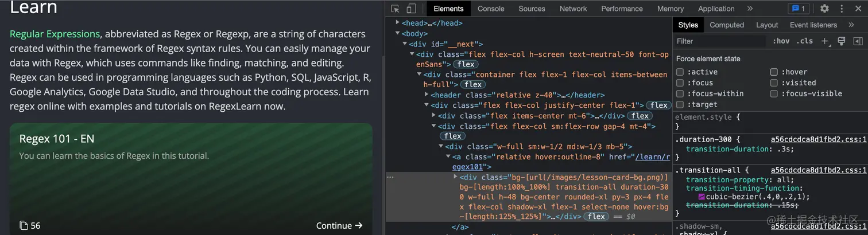
Task: Open the .cls element classes button
Action: coord(805,41)
